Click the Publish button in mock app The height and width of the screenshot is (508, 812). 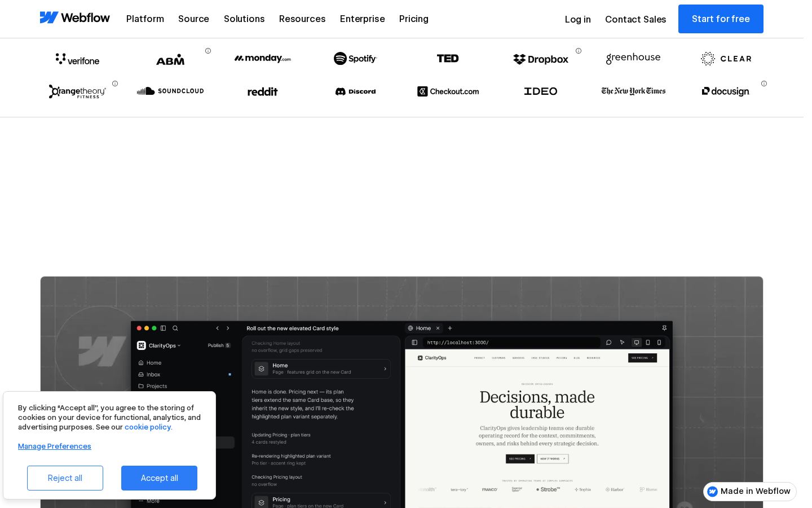tap(219, 345)
